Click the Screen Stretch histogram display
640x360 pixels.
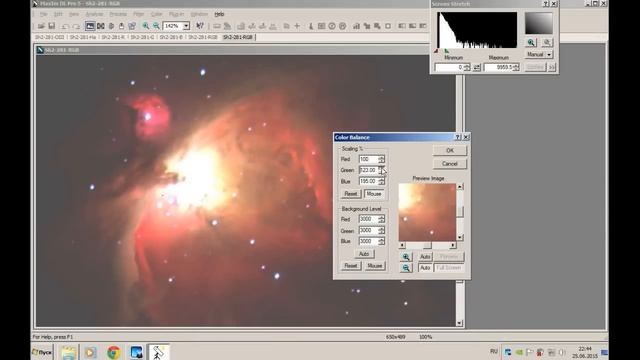pos(477,30)
